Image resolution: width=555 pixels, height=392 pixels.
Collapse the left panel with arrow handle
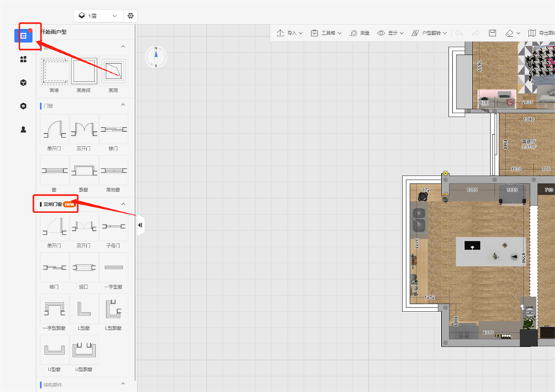pyautogui.click(x=140, y=225)
